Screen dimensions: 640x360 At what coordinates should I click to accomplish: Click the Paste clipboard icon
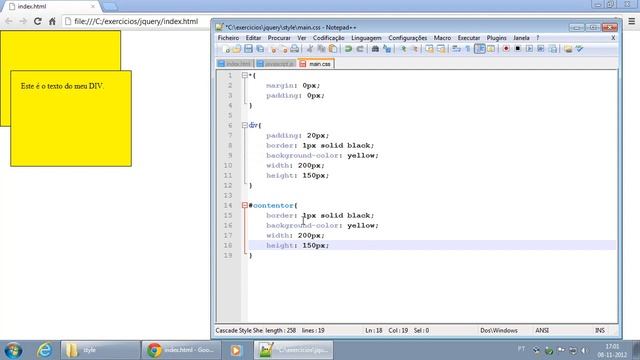(x=333, y=49)
